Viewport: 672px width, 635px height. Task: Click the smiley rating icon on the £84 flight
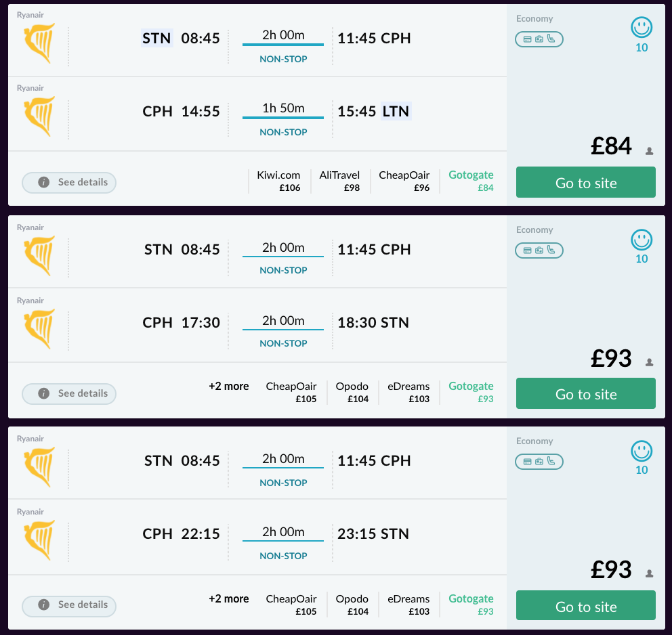tap(641, 28)
